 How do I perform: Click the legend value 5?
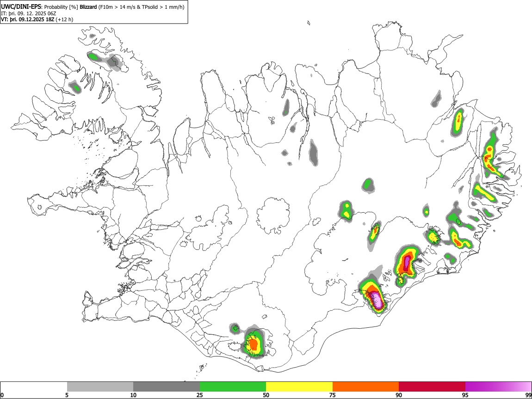point(67,395)
